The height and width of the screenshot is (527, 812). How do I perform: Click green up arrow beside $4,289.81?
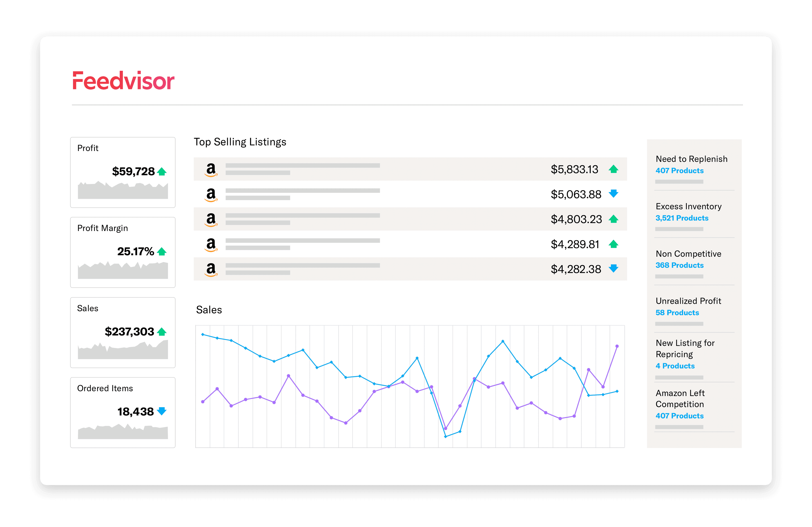613,244
